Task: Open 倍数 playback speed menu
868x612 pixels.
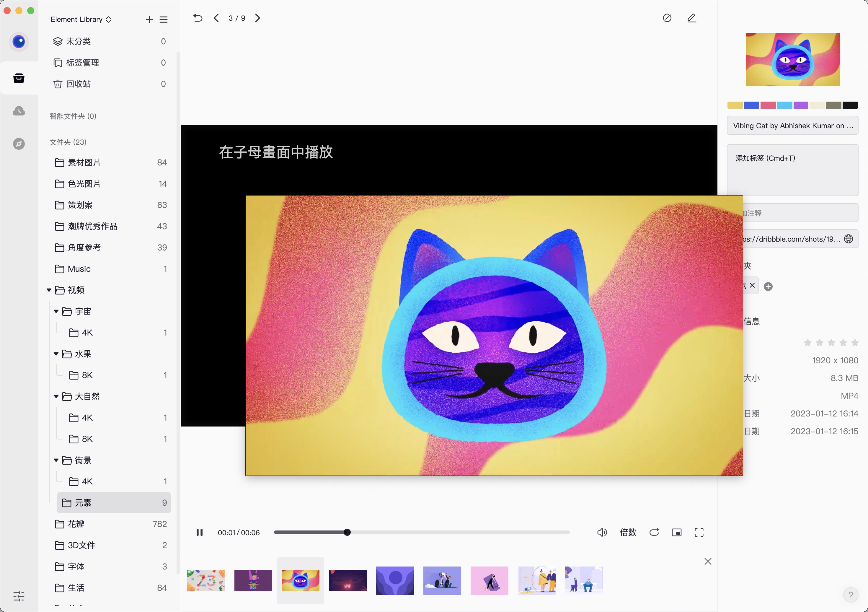Action: (628, 533)
